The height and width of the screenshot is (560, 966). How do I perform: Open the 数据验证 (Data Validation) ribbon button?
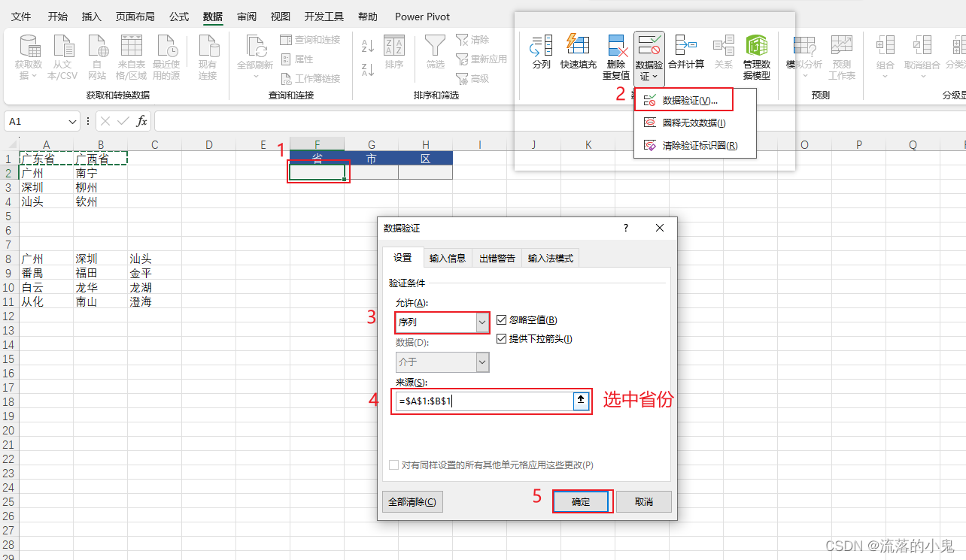point(649,57)
